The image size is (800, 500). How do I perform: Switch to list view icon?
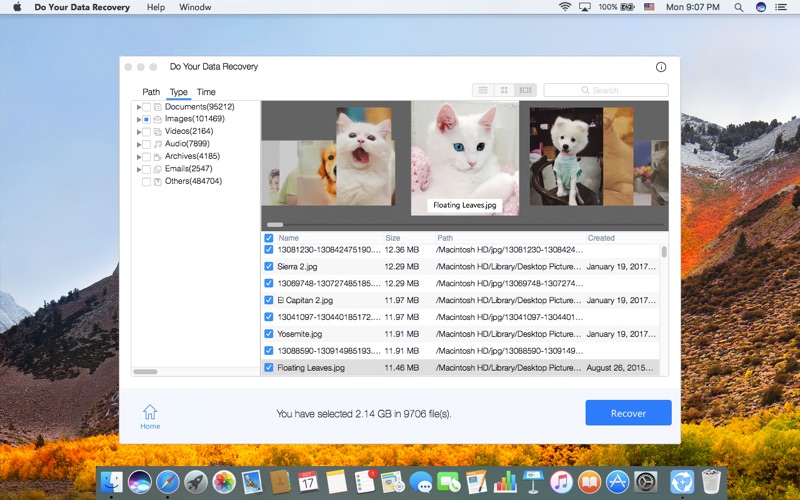(x=483, y=90)
